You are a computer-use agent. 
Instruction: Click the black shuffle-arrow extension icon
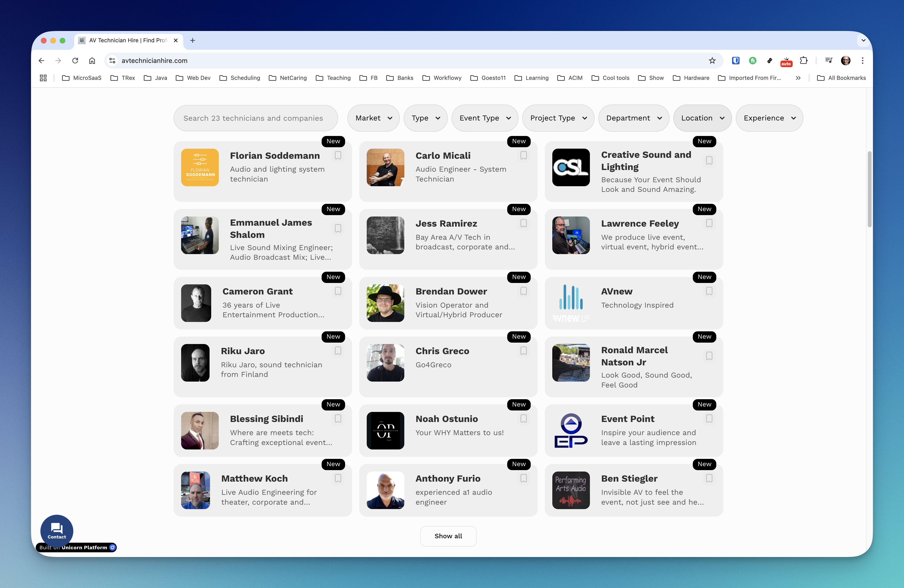tap(770, 61)
